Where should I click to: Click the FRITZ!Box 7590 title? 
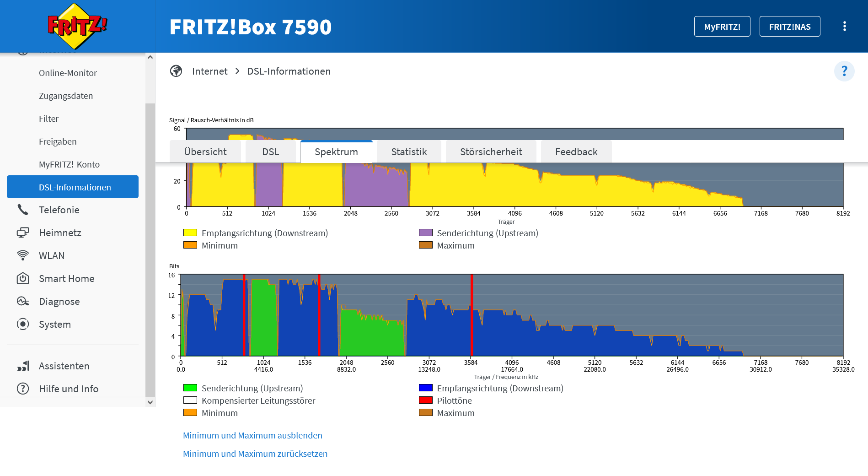pos(251,27)
